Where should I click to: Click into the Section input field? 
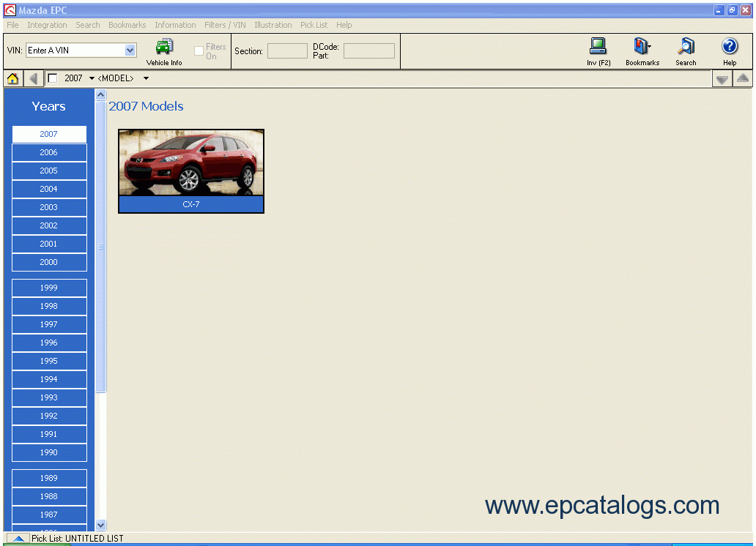[287, 51]
